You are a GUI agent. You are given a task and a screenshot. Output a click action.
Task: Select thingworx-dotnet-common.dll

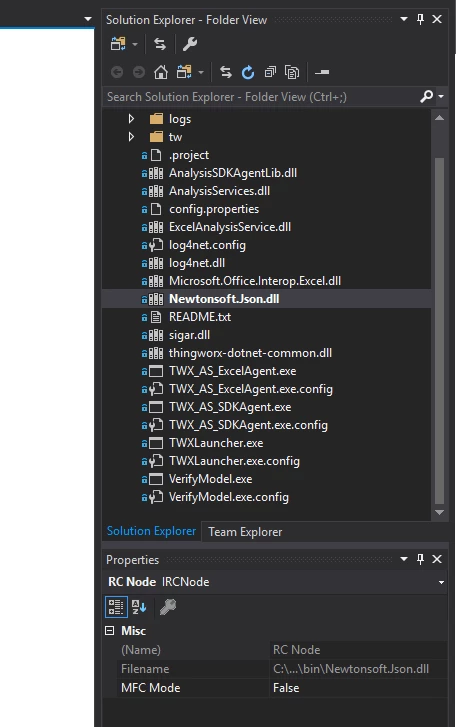tap(250, 353)
